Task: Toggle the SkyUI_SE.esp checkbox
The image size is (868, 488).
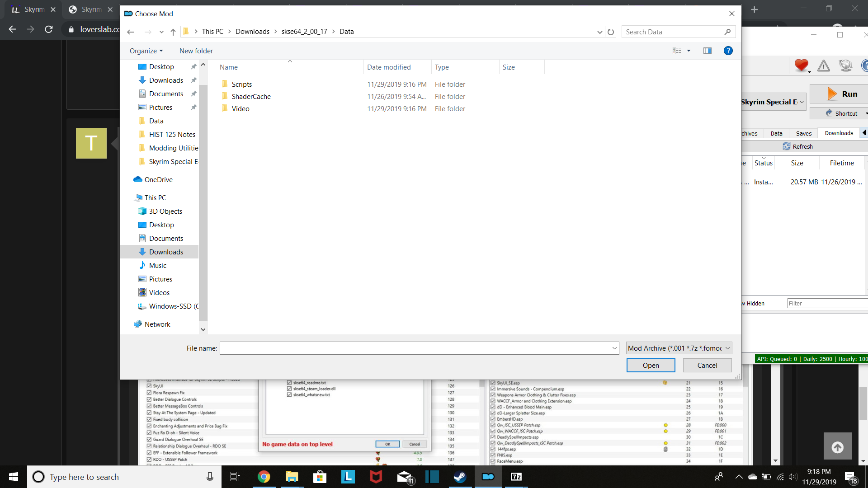Action: click(x=493, y=383)
